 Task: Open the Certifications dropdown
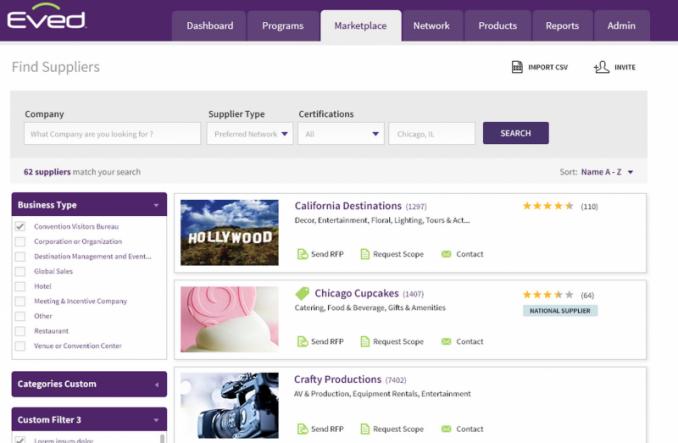click(341, 134)
